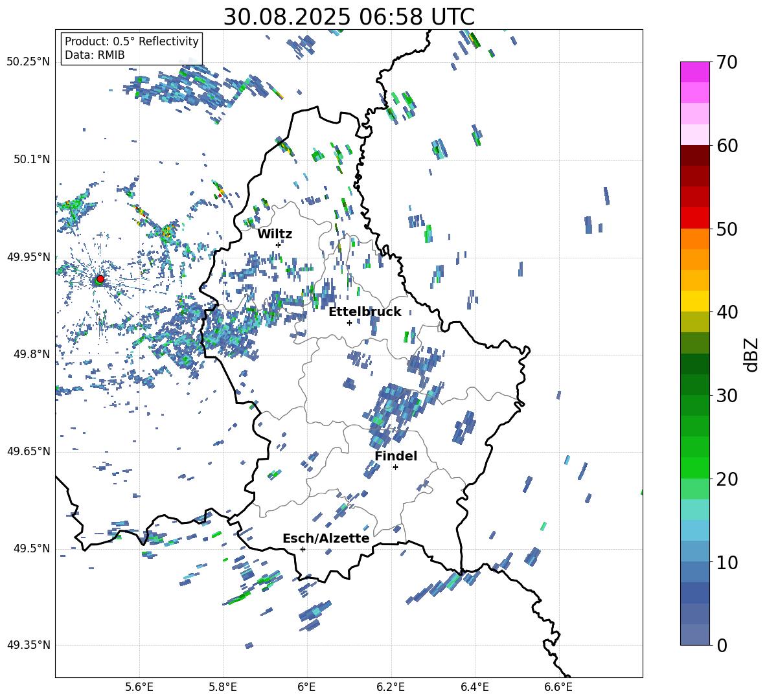Click the cross marker below Ettelbruck
Screen dimensions: 767x700
coord(349,322)
